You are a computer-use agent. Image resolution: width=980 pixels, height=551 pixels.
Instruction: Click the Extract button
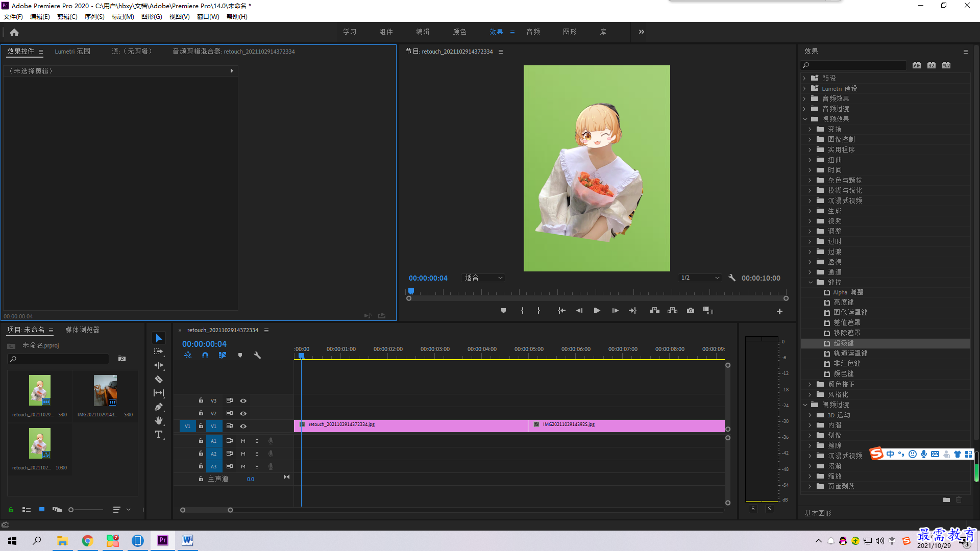pos(672,311)
